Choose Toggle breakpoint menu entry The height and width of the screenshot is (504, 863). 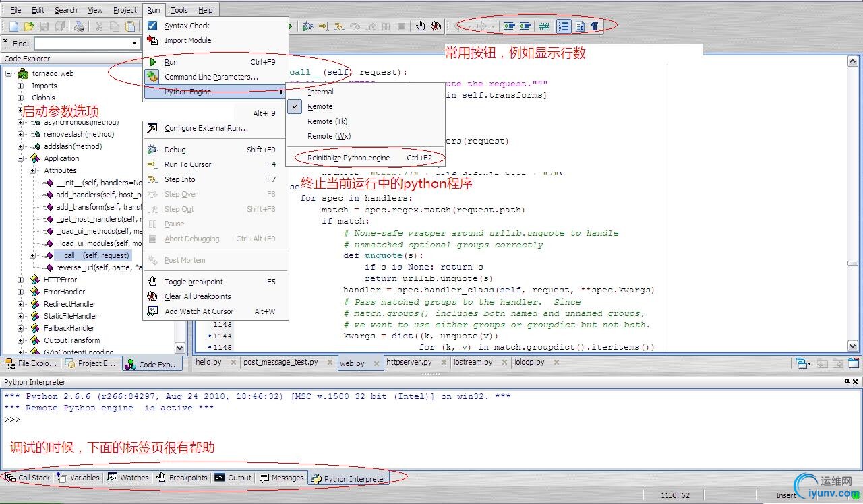coord(216,282)
